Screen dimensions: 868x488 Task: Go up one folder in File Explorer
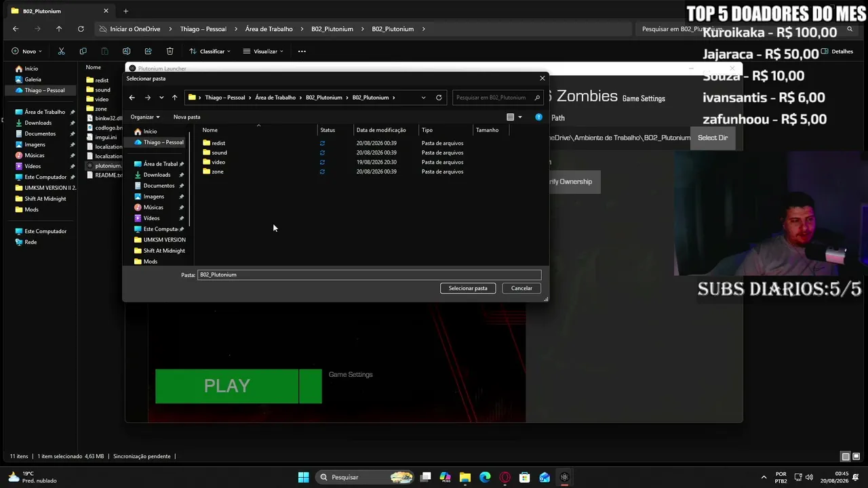pyautogui.click(x=59, y=29)
